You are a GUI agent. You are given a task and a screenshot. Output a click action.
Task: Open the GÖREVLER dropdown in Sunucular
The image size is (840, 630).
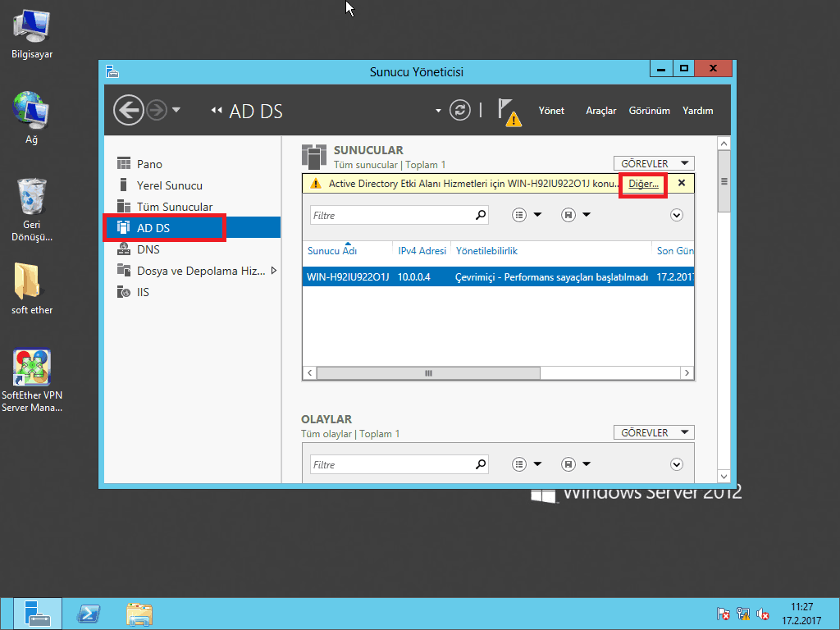[x=654, y=163]
